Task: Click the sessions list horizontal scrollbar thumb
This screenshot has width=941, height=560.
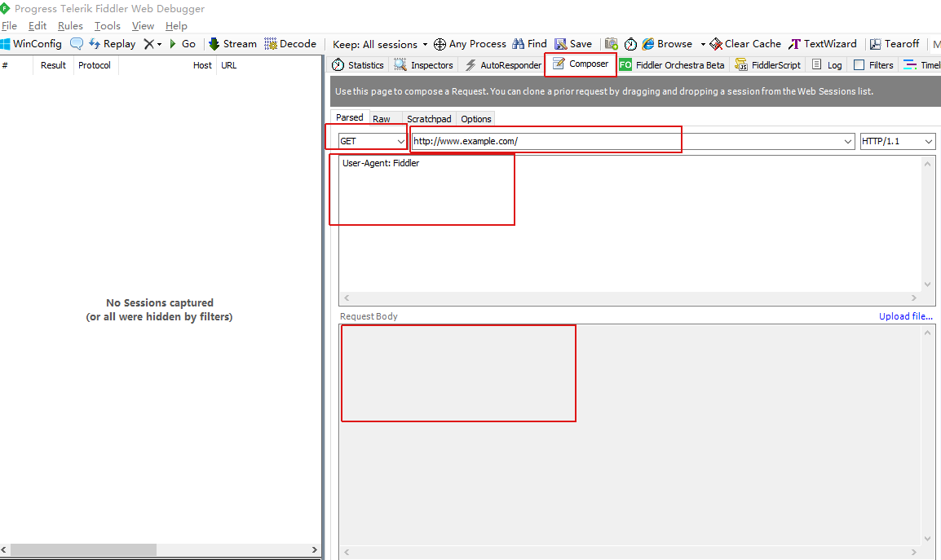Action: point(83,549)
